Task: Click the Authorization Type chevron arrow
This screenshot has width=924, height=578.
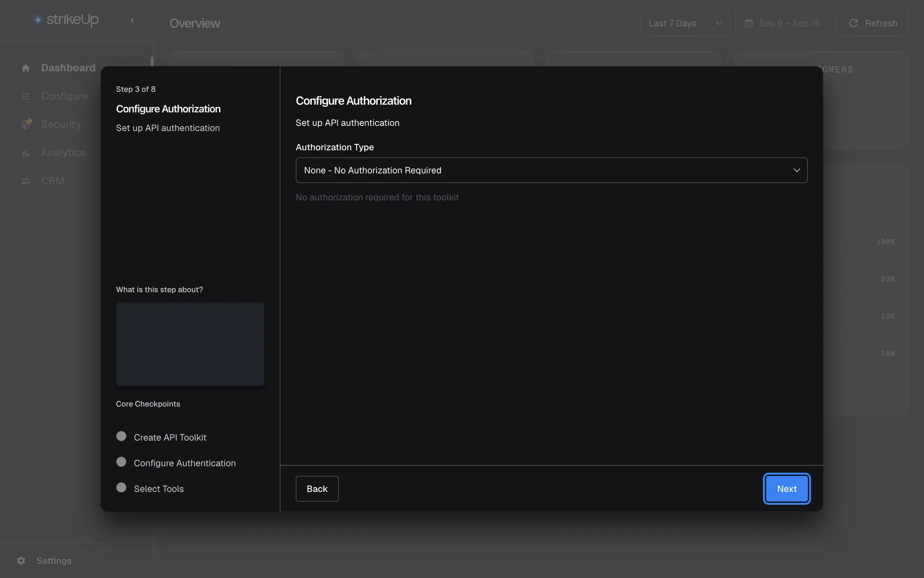Action: [x=797, y=170]
